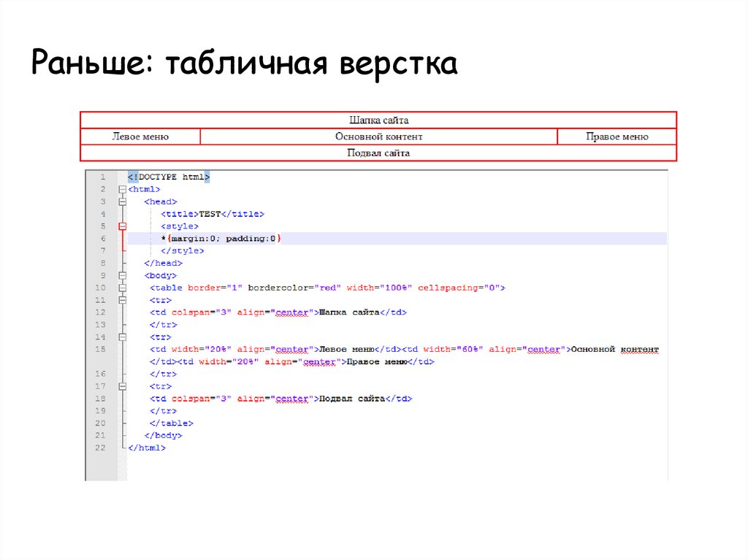Select the 'Правое меню' table cell
The height and width of the screenshot is (560, 748).
click(617, 137)
